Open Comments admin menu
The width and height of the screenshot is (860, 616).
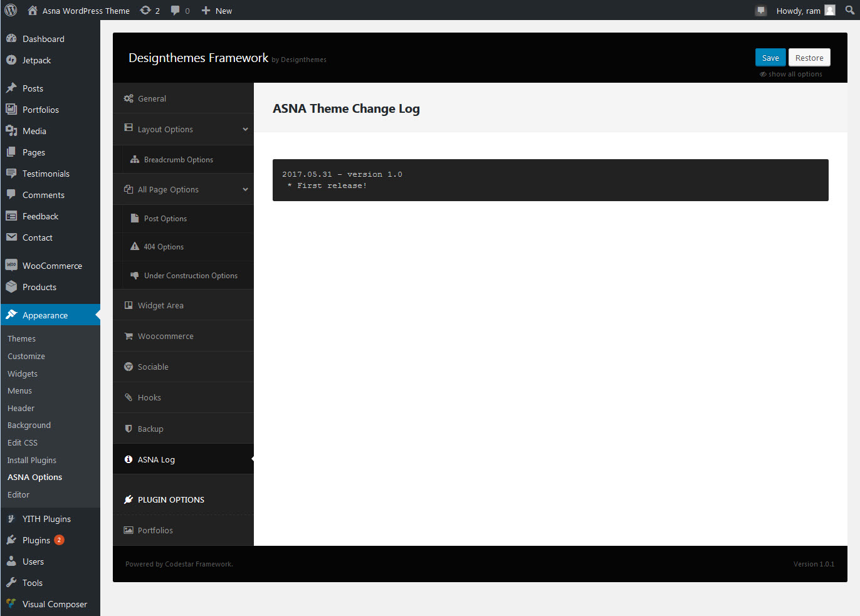tap(50, 195)
